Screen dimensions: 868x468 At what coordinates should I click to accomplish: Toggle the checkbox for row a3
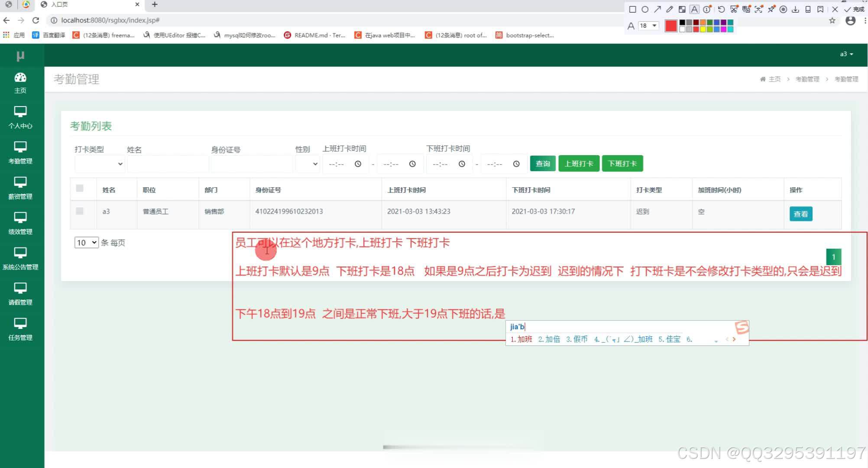coord(80,211)
